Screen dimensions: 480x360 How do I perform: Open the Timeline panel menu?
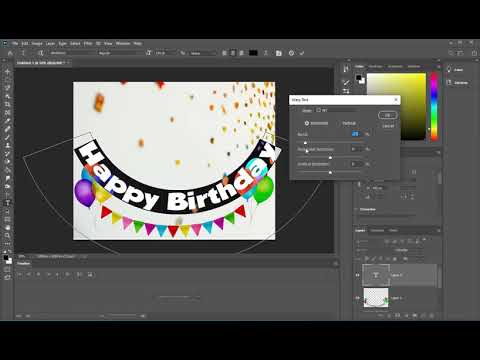pyautogui.click(x=336, y=264)
